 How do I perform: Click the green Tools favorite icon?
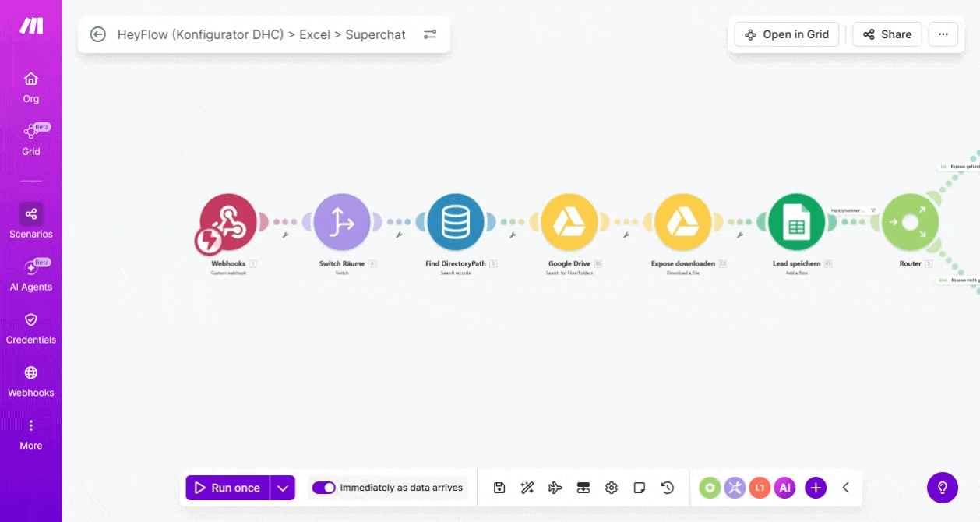click(x=710, y=488)
